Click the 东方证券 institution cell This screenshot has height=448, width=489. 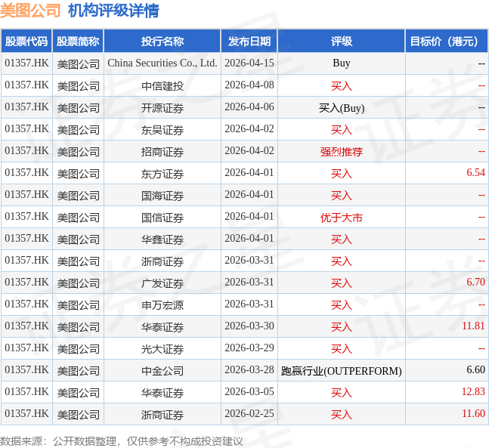pos(162,174)
